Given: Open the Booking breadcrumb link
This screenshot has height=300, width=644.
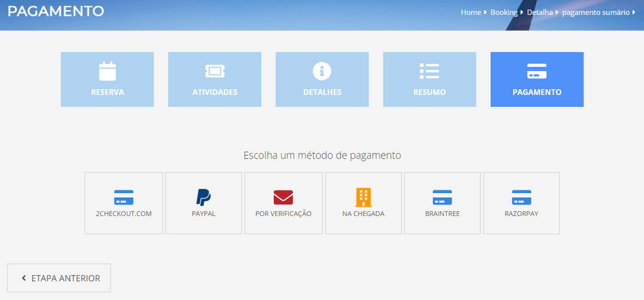Looking at the screenshot, I should coord(504,12).
